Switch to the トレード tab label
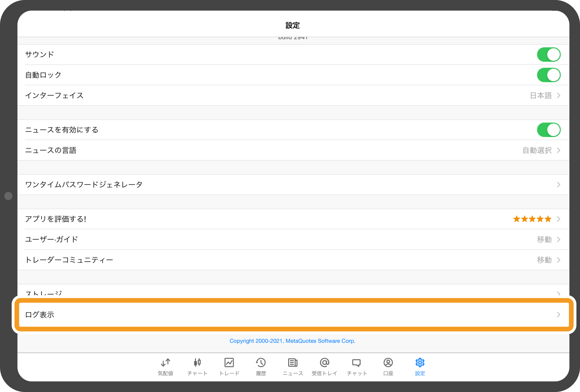The width and height of the screenshot is (580, 392). click(x=229, y=373)
